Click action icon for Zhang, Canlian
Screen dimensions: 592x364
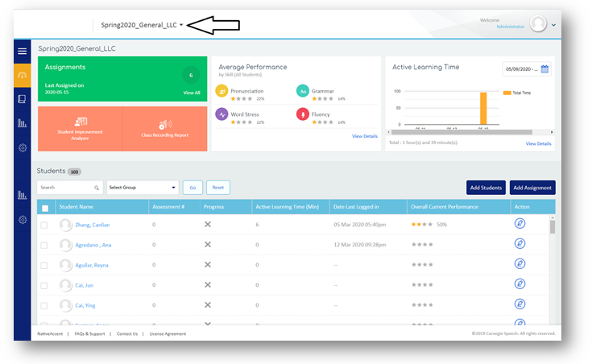pos(520,224)
